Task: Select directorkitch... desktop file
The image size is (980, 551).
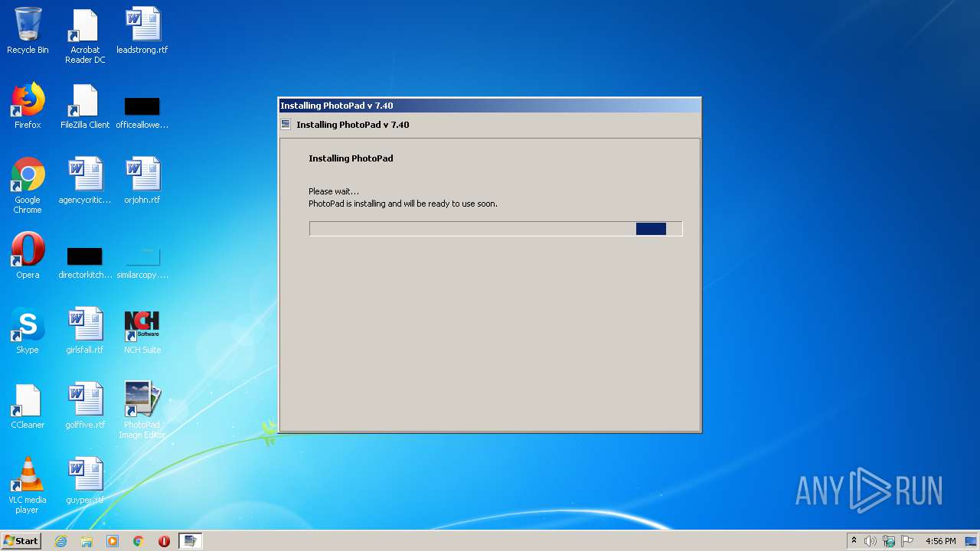Action: point(85,262)
